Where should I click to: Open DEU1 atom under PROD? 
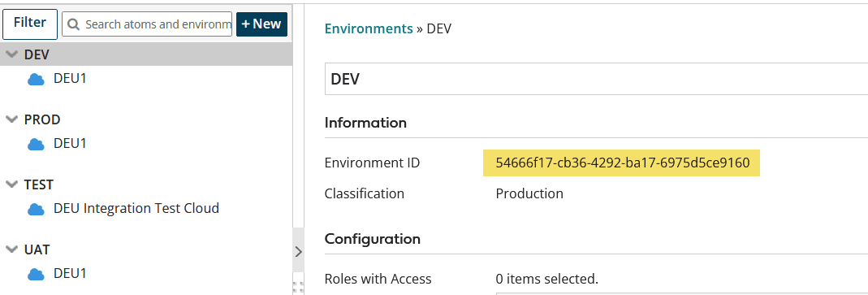point(71,144)
